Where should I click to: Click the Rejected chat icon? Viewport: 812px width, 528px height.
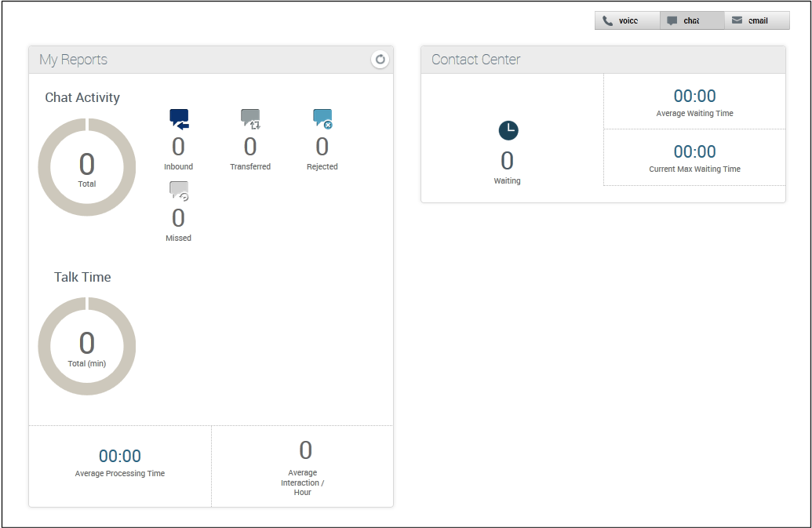(x=322, y=119)
